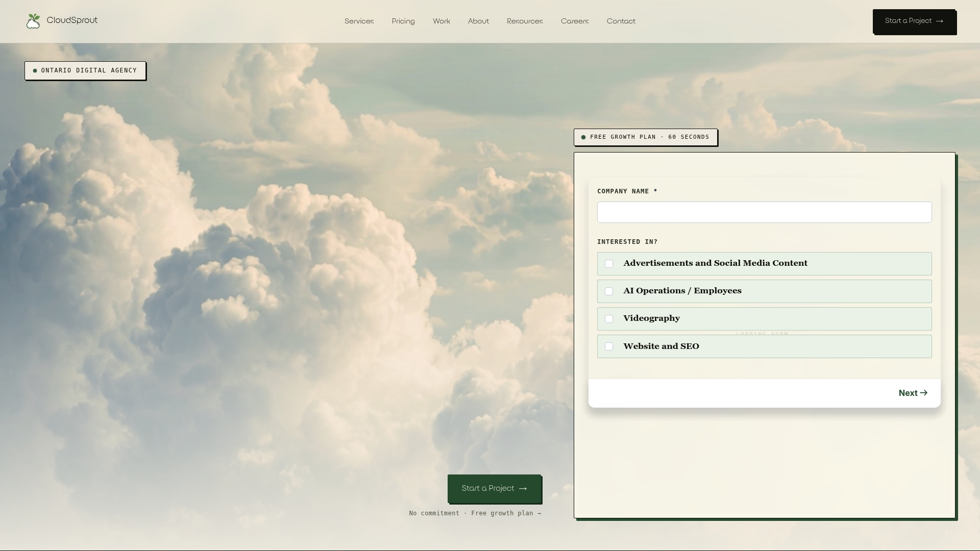
Task: Focus the Company Name input field
Action: [x=764, y=212]
